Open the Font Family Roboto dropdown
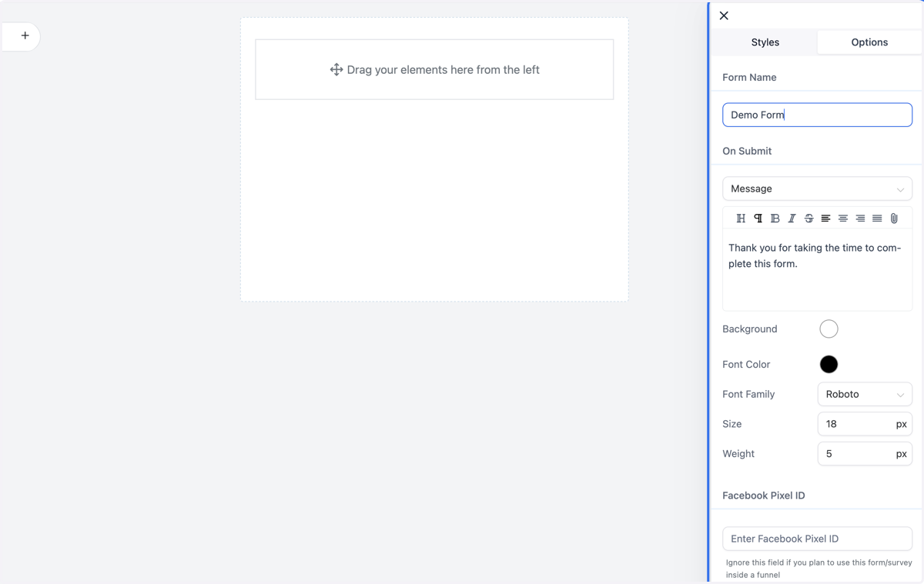Viewport: 924px width, 584px height. (865, 394)
